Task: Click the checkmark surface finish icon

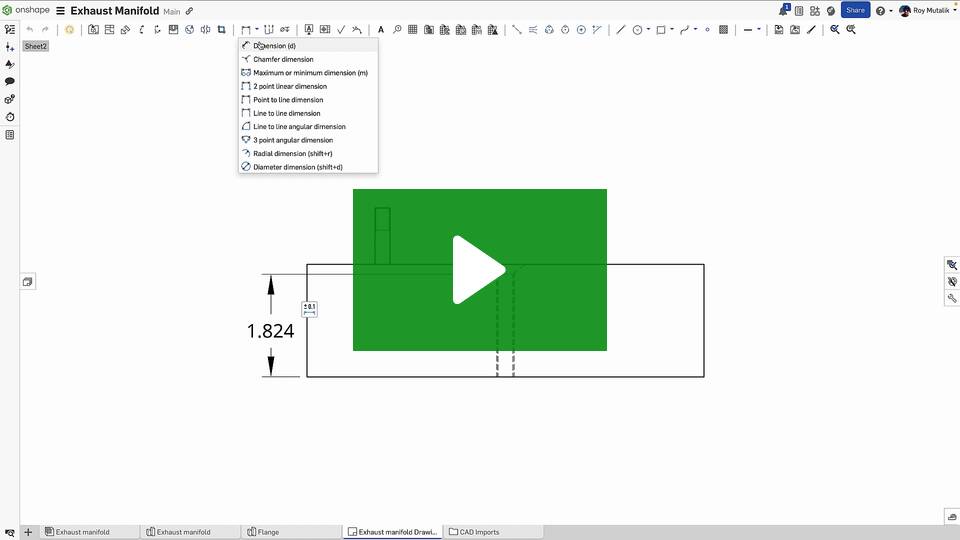Action: 341,29
